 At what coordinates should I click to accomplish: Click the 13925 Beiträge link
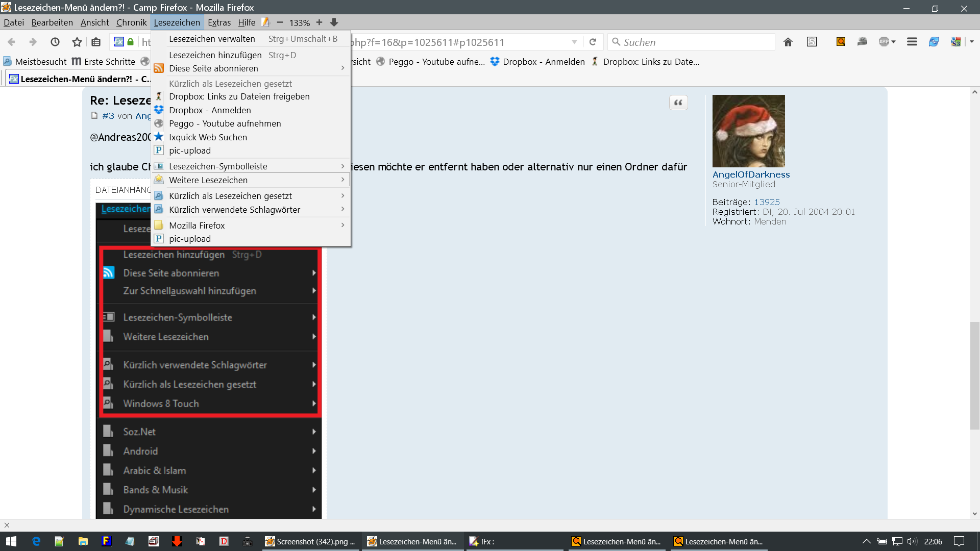tap(767, 202)
